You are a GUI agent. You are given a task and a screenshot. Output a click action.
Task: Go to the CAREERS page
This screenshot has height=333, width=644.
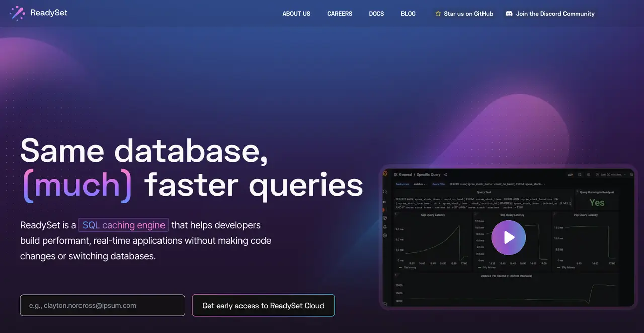click(x=340, y=14)
